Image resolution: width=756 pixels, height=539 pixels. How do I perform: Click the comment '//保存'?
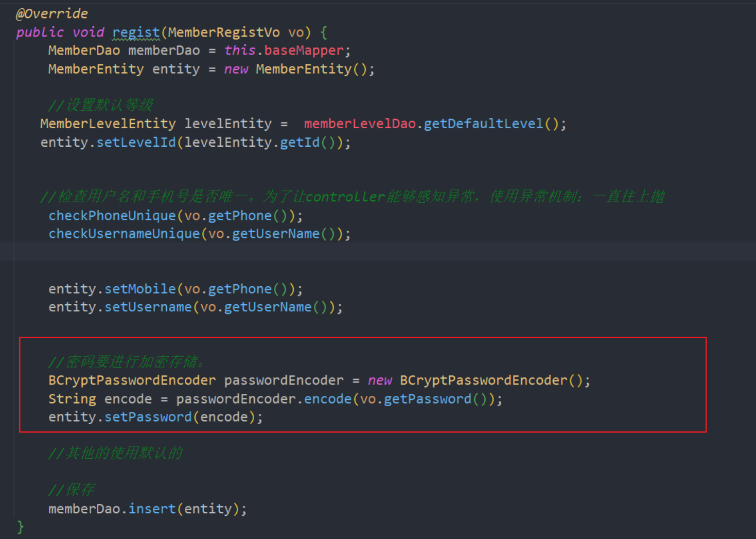(x=71, y=490)
